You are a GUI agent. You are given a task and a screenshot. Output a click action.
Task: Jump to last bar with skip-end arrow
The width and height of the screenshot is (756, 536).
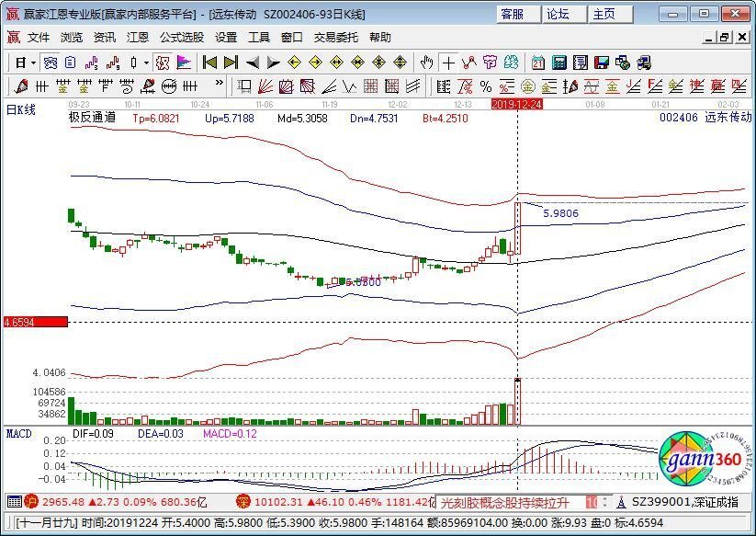click(x=231, y=63)
